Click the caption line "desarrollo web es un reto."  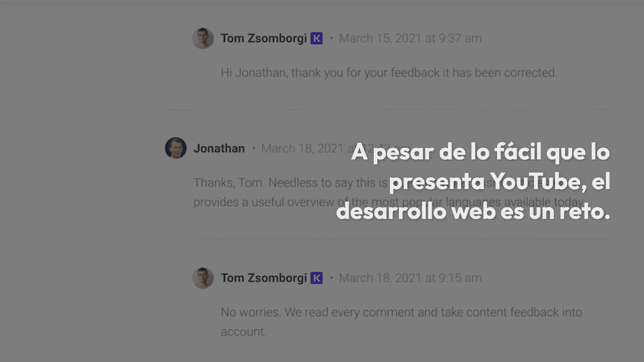pyautogui.click(x=473, y=211)
